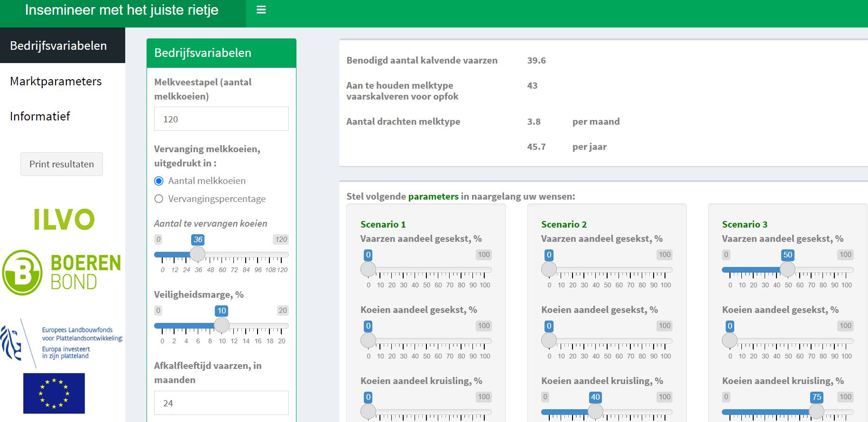Select the Vervangingspercentage radio button

pyautogui.click(x=159, y=199)
